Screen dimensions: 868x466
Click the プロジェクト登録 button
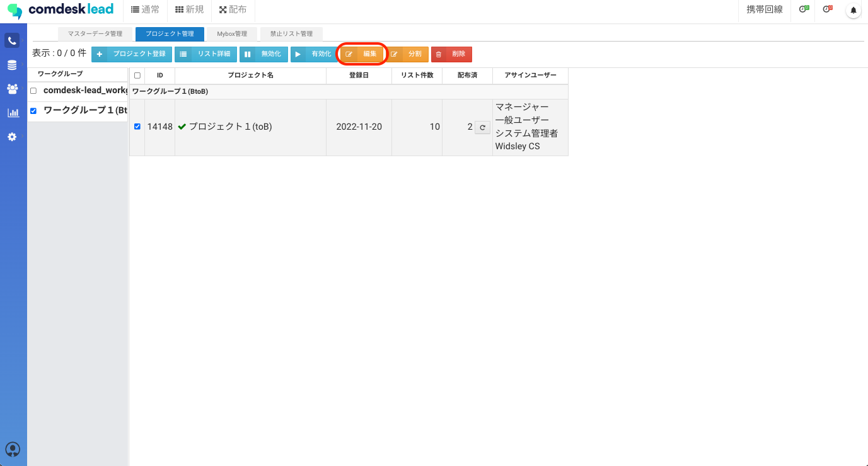coord(132,54)
